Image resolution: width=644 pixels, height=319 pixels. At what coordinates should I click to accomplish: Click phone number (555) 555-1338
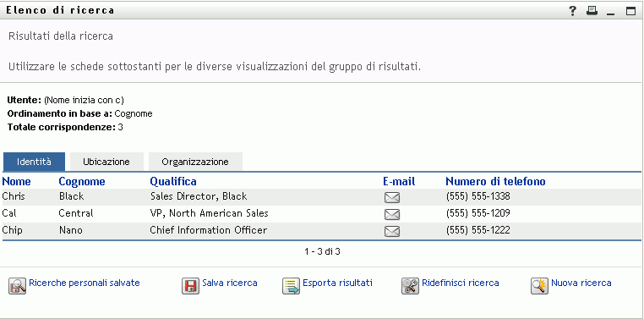[478, 196]
